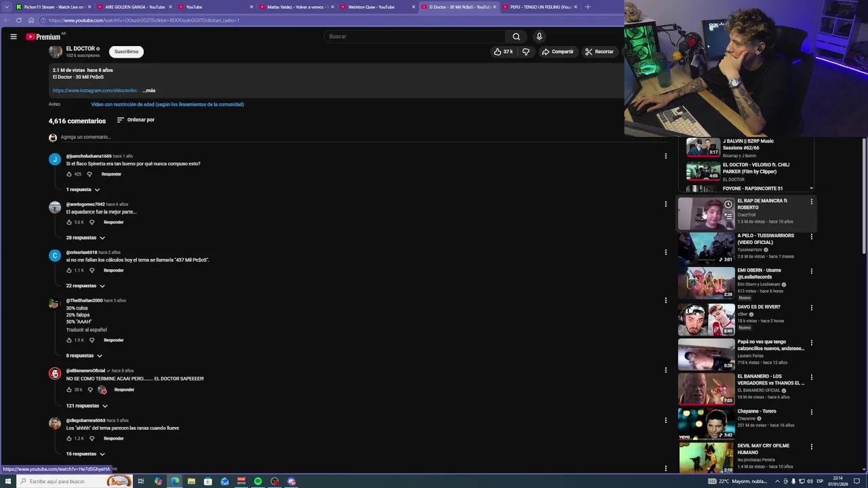Open File Explorer from the taskbar

click(x=191, y=481)
